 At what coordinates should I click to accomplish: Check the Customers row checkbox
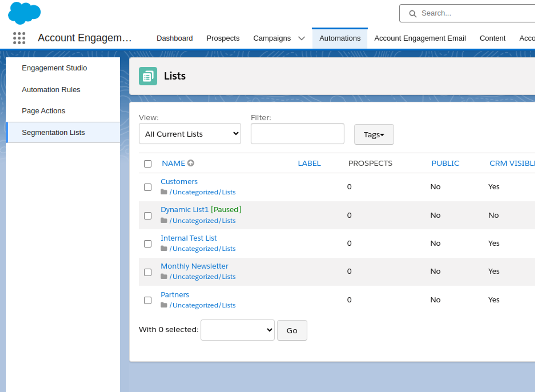point(148,187)
